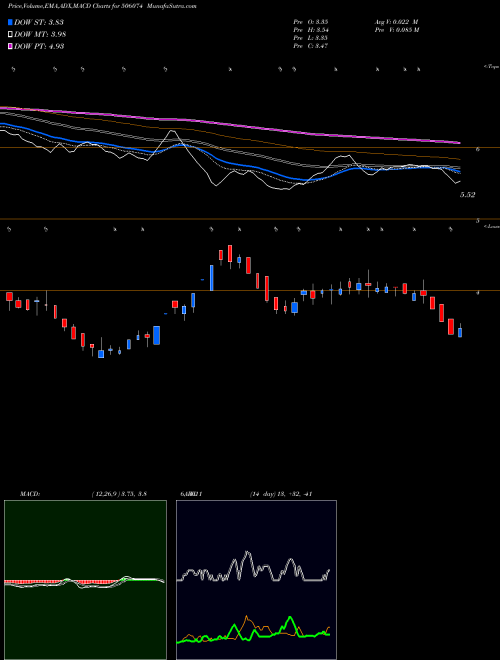Click the last blue candlestick on right

coord(460,332)
